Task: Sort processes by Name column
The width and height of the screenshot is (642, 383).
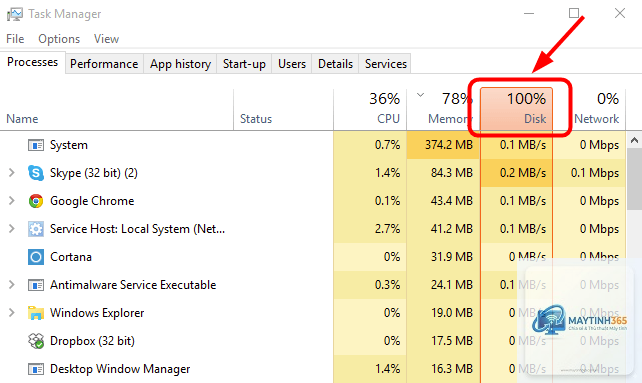Action: [x=117, y=110]
